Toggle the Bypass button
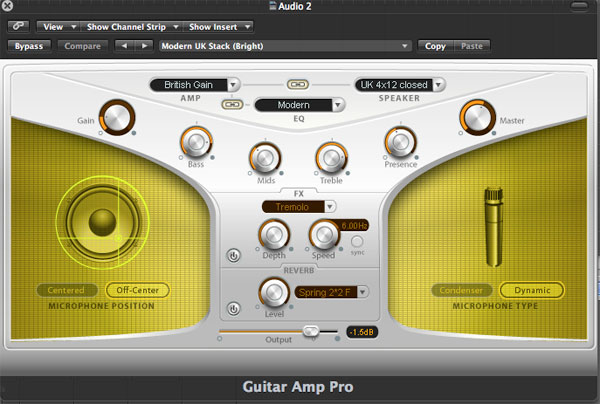 [x=29, y=46]
